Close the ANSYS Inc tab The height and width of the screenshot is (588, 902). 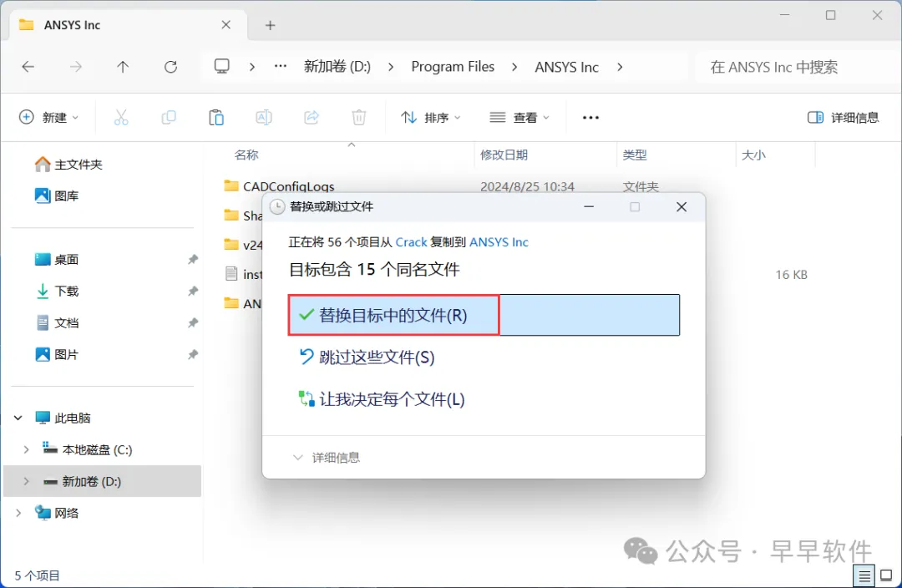coord(226,25)
